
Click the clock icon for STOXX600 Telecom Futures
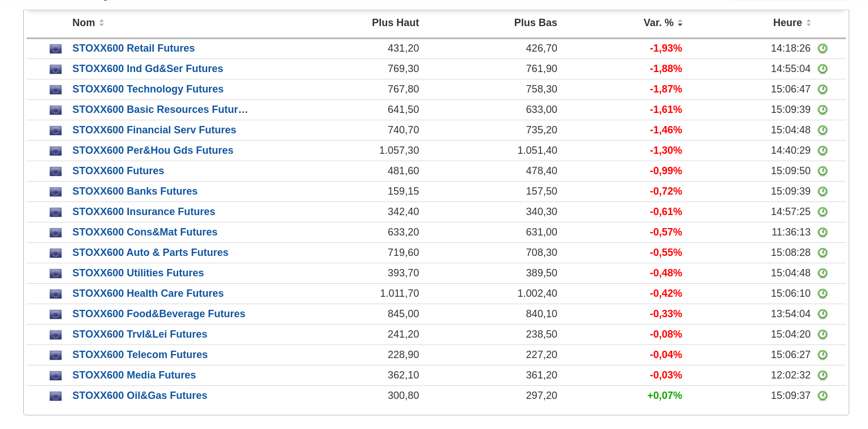[822, 355]
